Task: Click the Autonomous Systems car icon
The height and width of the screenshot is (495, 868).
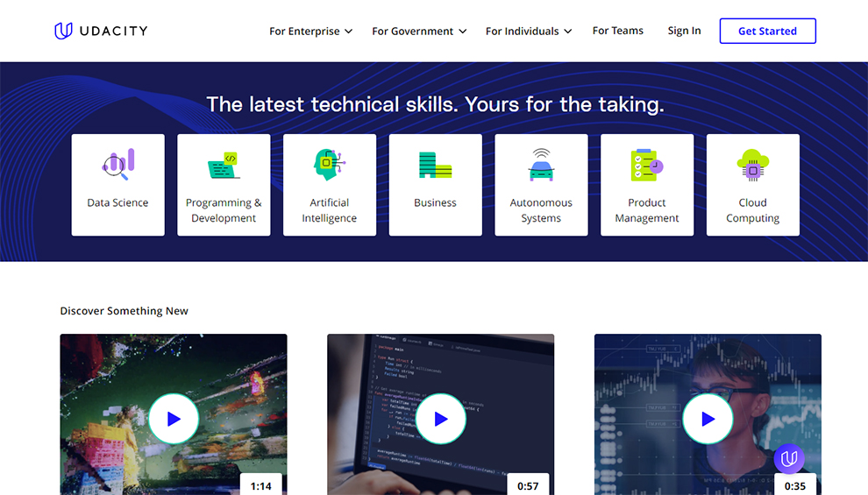Action: coord(541,165)
